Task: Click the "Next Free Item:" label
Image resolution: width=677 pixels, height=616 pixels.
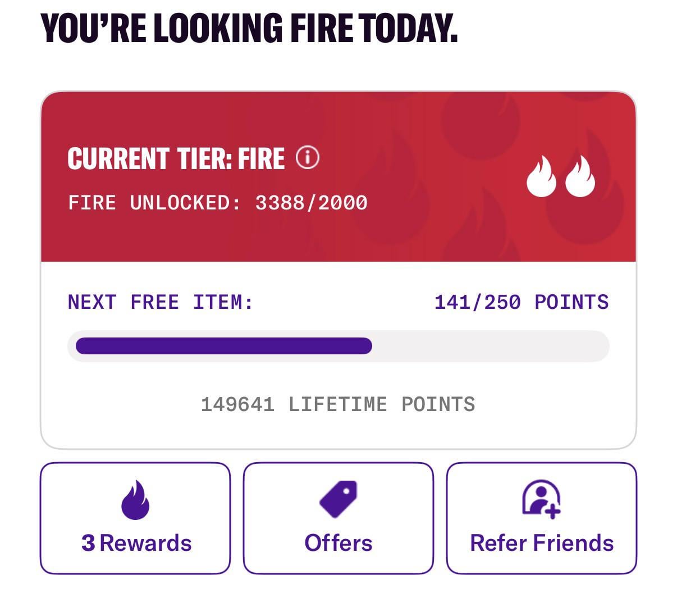Action: (x=161, y=302)
